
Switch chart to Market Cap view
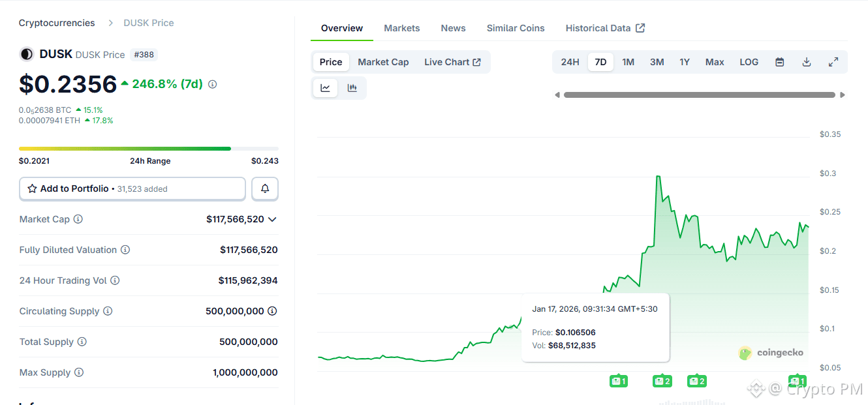[x=383, y=62]
